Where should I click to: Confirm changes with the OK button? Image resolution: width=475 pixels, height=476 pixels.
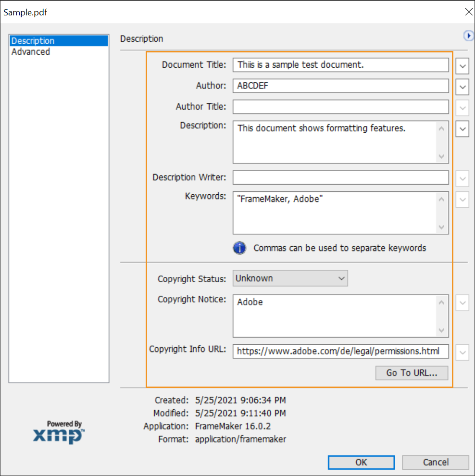click(x=361, y=462)
